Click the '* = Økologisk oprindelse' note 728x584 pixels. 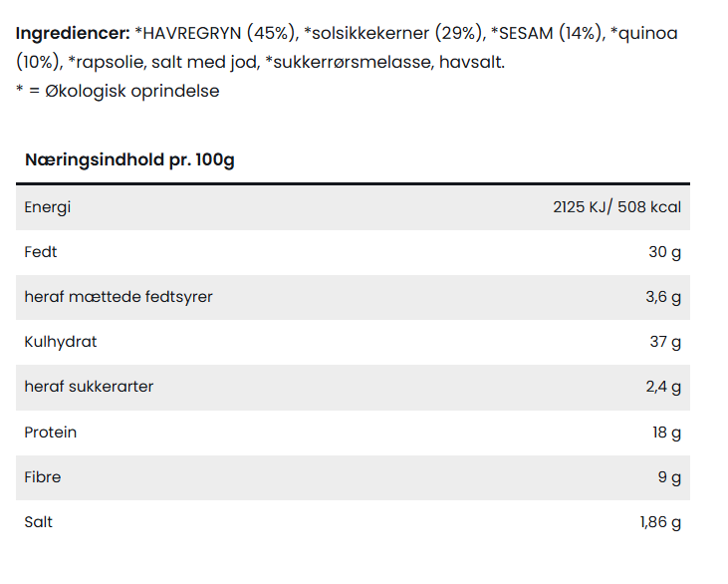[x=118, y=91]
